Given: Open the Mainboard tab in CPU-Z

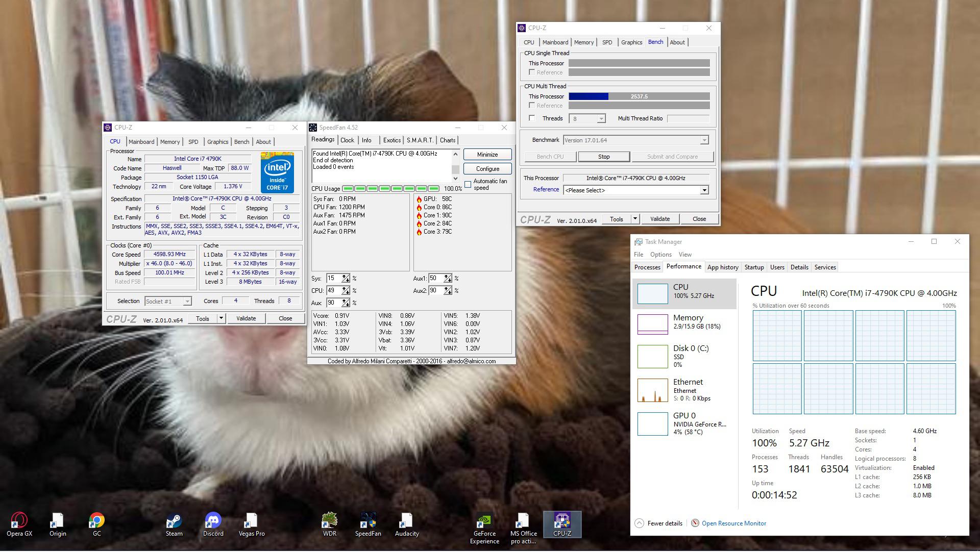Looking at the screenshot, I should (x=141, y=141).
